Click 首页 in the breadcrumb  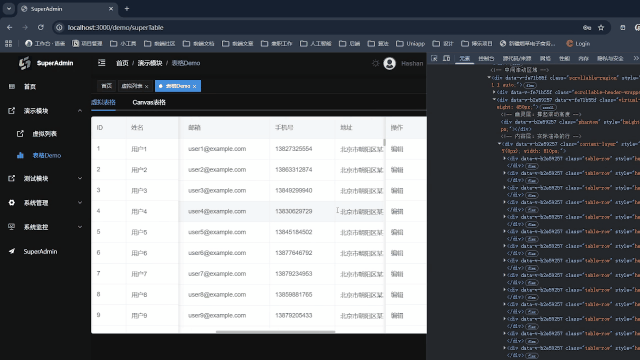click(x=122, y=63)
